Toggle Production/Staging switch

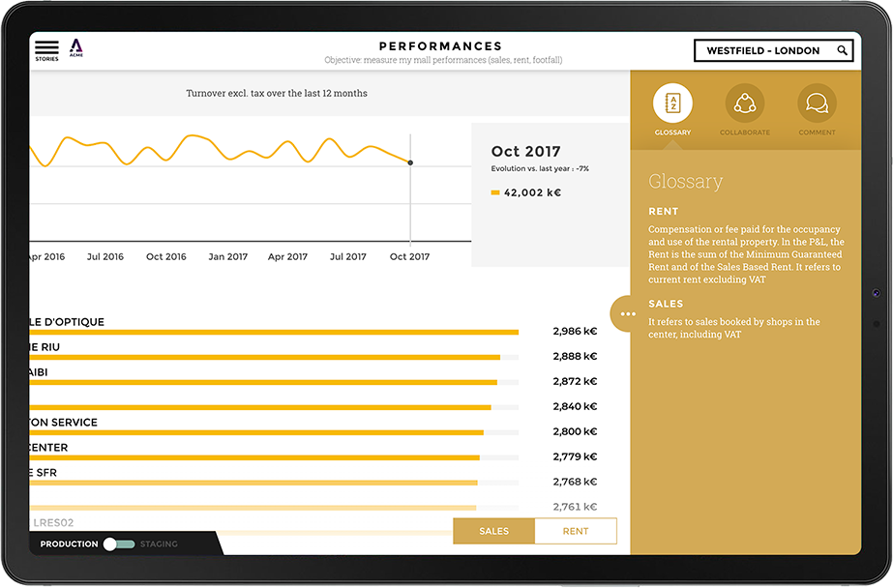[x=118, y=544]
